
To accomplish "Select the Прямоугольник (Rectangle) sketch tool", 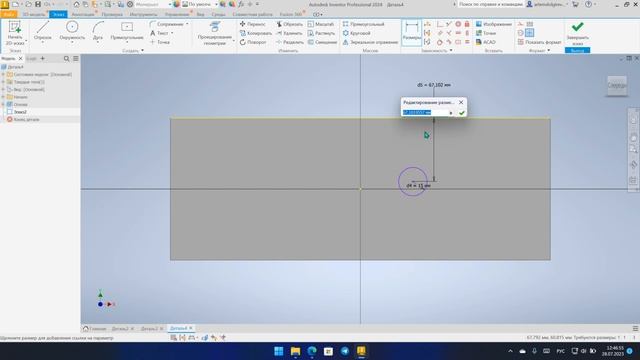I will (x=127, y=31).
